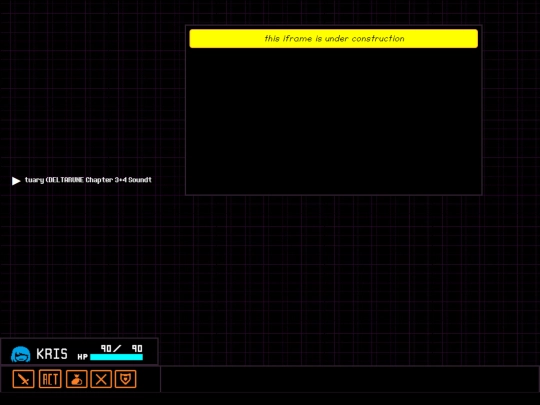This screenshot has width=540, height=405.
Task: Click the scrolling Deltarune Chapter 3+4 track title
Action: pos(88,180)
